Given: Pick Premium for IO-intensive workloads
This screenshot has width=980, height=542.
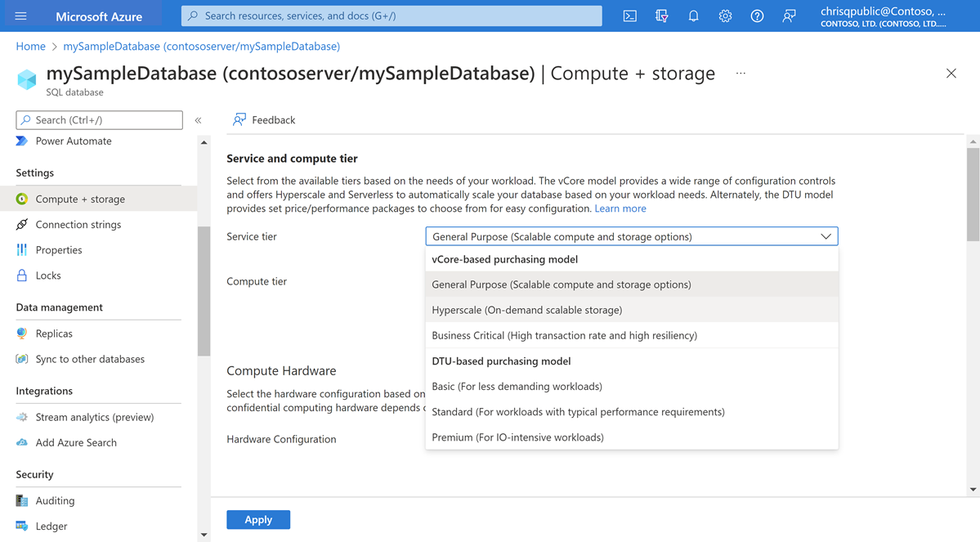Looking at the screenshot, I should [517, 437].
